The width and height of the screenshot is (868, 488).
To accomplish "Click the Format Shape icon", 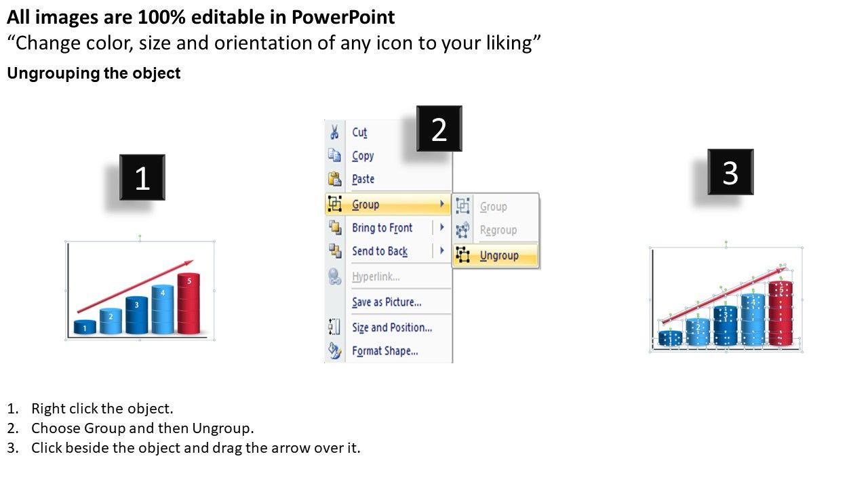I will point(335,350).
